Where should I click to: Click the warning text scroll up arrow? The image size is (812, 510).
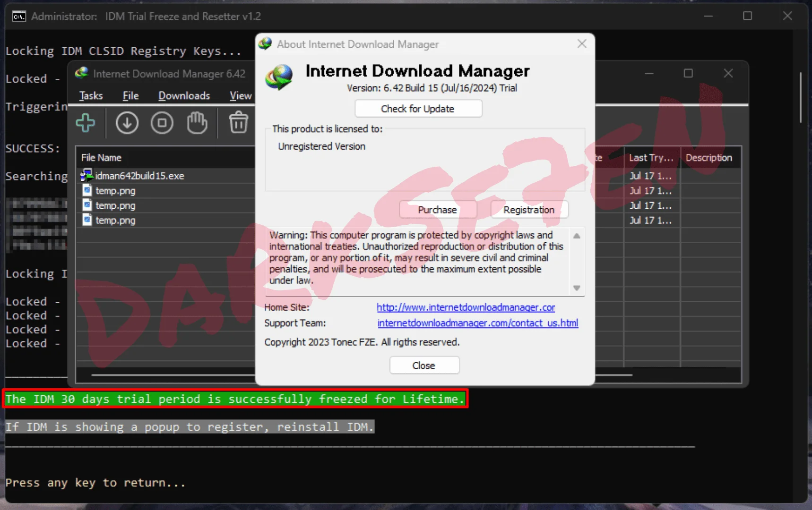pyautogui.click(x=577, y=236)
